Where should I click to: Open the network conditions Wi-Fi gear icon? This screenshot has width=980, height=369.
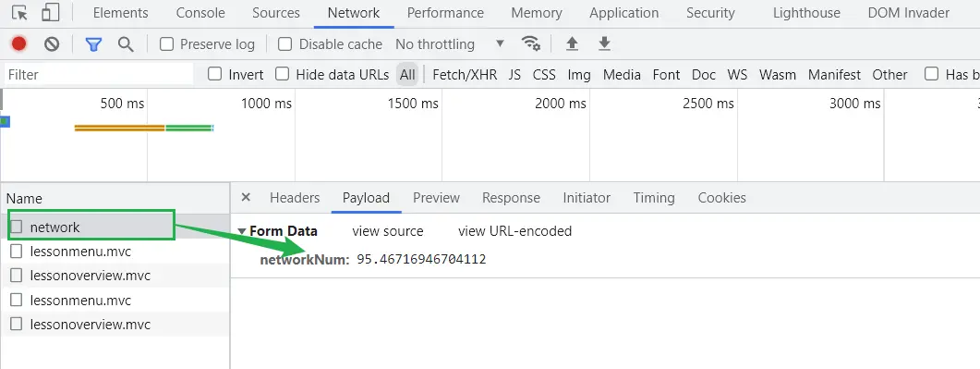coord(530,43)
